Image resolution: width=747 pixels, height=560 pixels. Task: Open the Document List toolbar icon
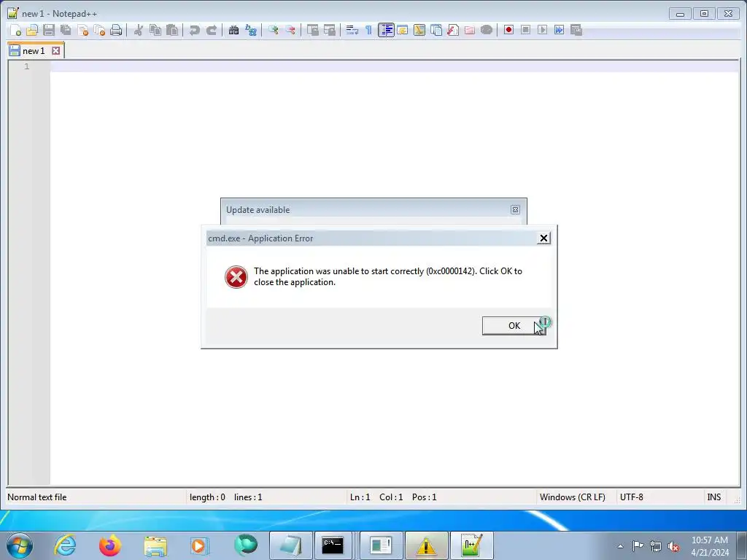(436, 30)
